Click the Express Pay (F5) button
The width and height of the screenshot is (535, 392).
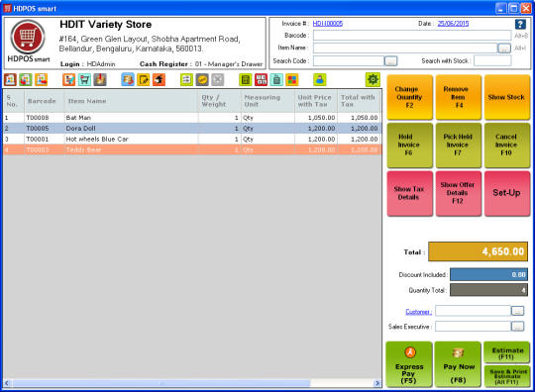409,364
